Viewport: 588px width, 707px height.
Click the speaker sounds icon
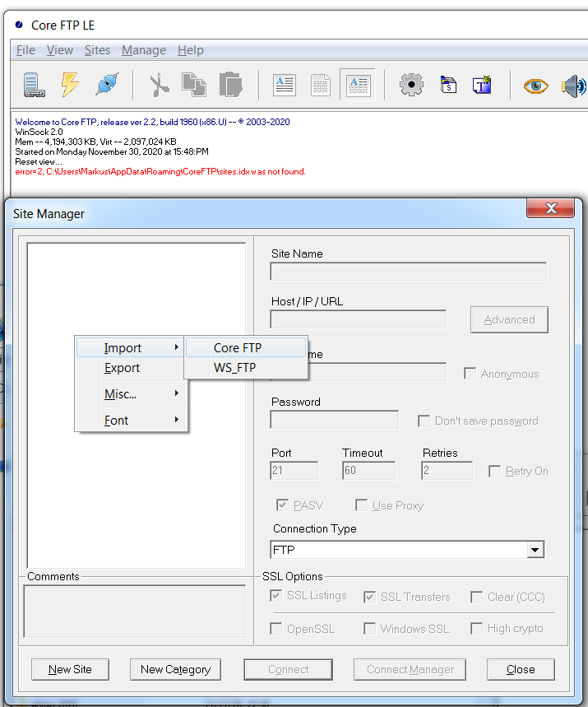(x=573, y=86)
